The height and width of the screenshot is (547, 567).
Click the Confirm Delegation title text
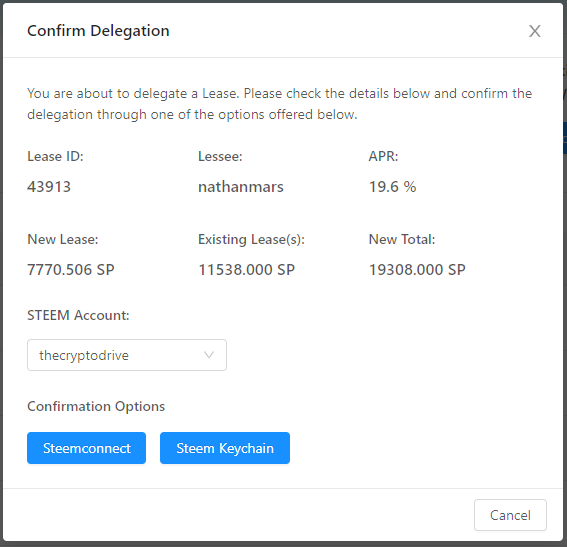click(x=98, y=31)
